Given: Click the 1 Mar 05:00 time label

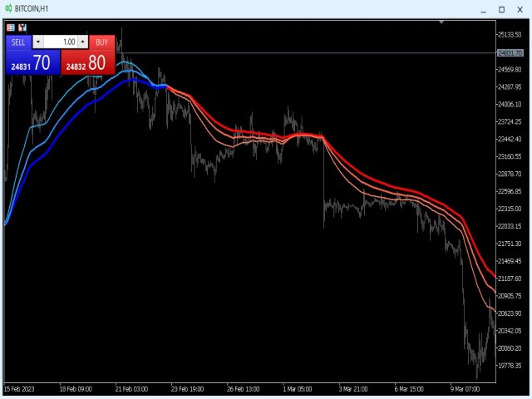Looking at the screenshot, I should (x=298, y=389).
